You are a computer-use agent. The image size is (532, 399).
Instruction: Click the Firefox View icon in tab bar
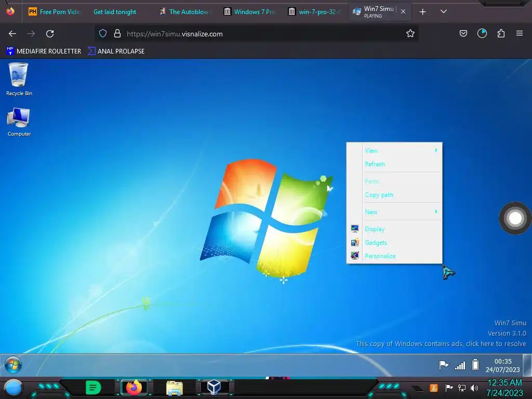10,11
